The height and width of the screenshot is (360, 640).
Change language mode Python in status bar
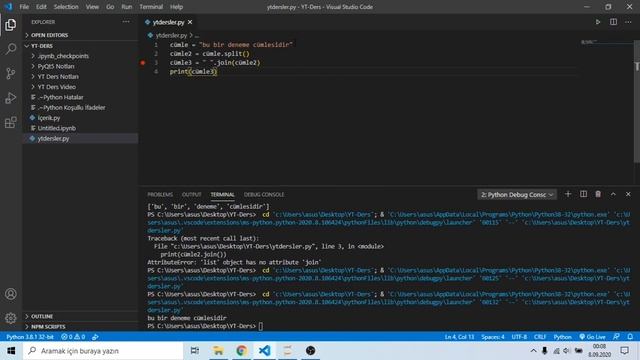(x=562, y=337)
